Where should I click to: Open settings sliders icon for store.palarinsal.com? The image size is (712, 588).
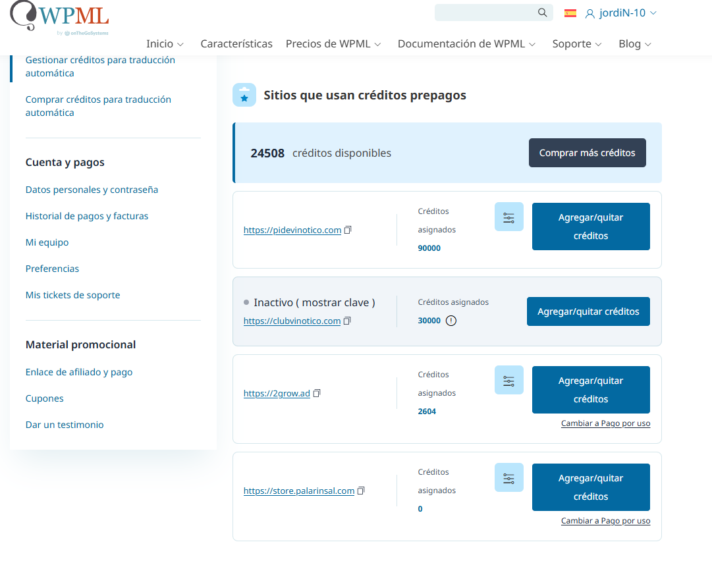pos(509,477)
